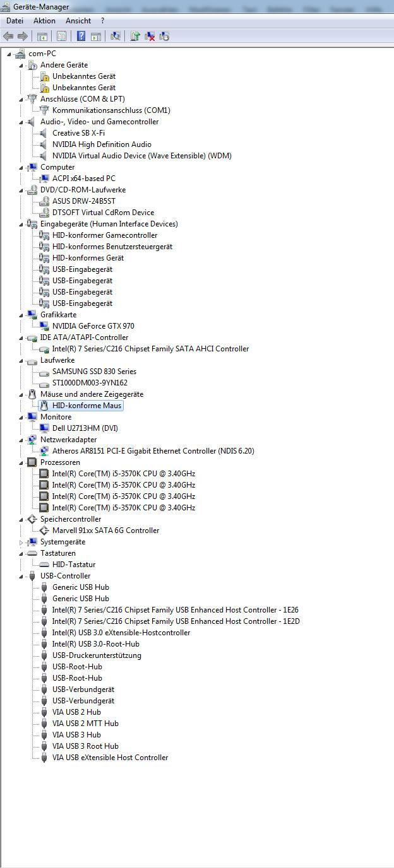Image resolution: width=394 pixels, height=868 pixels.
Task: Click the com-PC computer icon at tree root
Action: [20, 54]
